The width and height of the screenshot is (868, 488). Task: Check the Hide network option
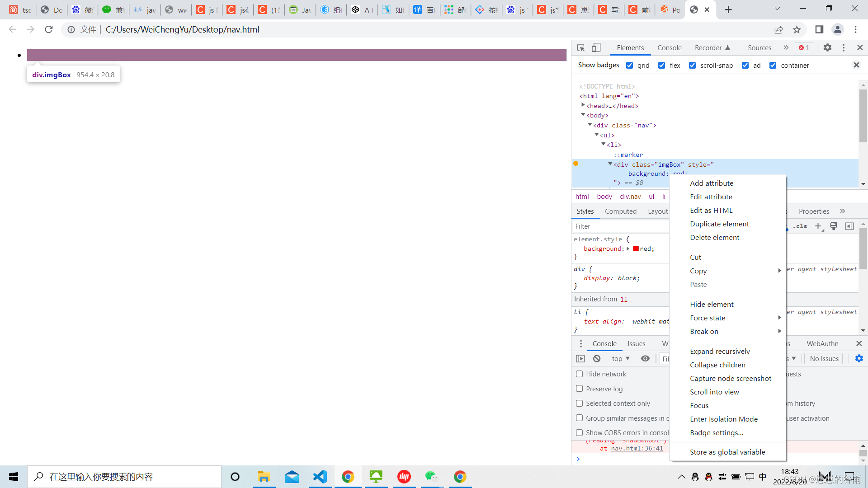point(579,374)
